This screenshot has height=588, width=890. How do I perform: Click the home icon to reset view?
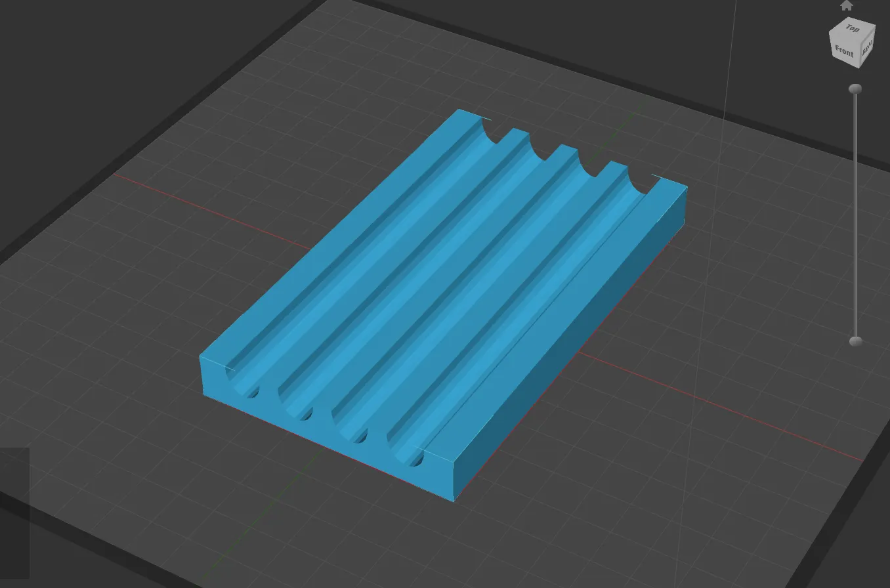(x=847, y=6)
